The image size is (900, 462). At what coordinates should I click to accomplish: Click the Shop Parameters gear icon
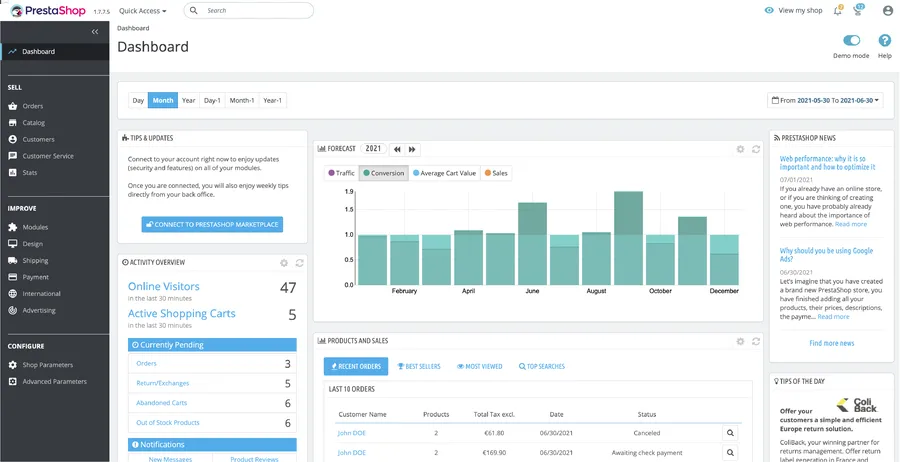[13, 365]
